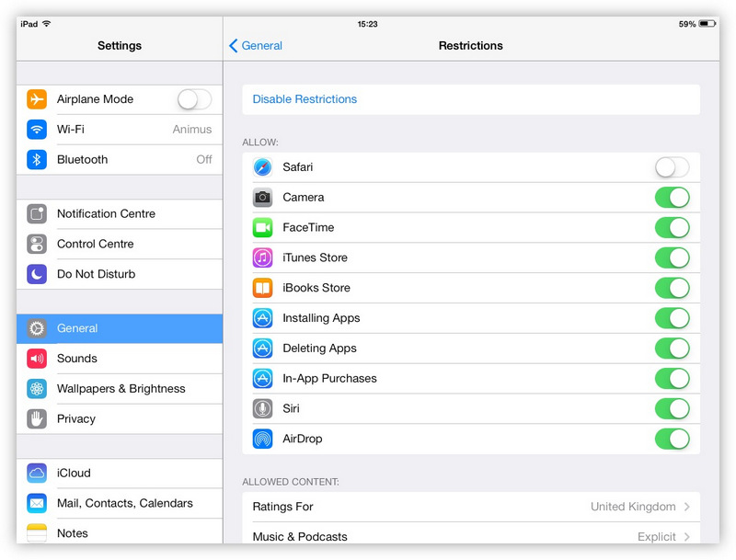Tap the Bluetooth icon in sidebar
The height and width of the screenshot is (560, 736).
[37, 159]
